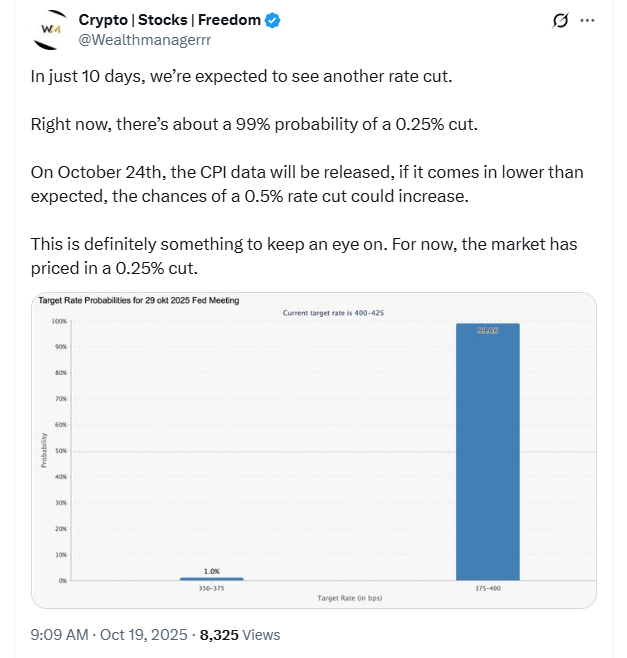Image resolution: width=627 pixels, height=658 pixels.
Task: Click the 8,325 Views count
Action: pos(240,634)
